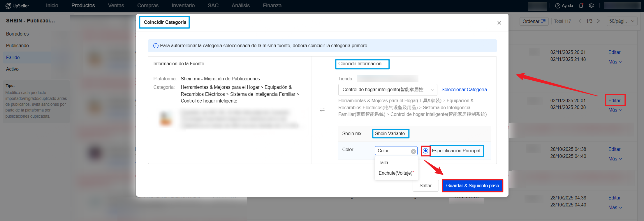The height and width of the screenshot is (221, 644).
Task: Open the Color variant dropdown field
Action: coord(396,151)
